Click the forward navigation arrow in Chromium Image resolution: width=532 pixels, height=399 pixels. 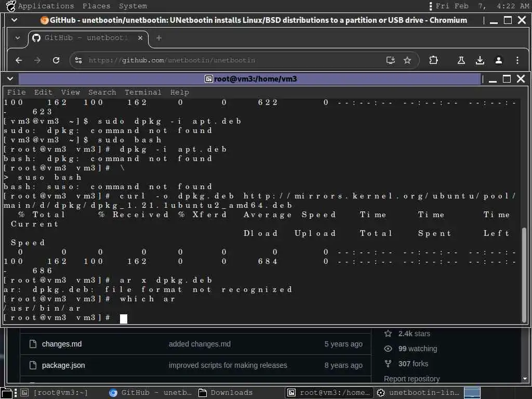point(37,60)
